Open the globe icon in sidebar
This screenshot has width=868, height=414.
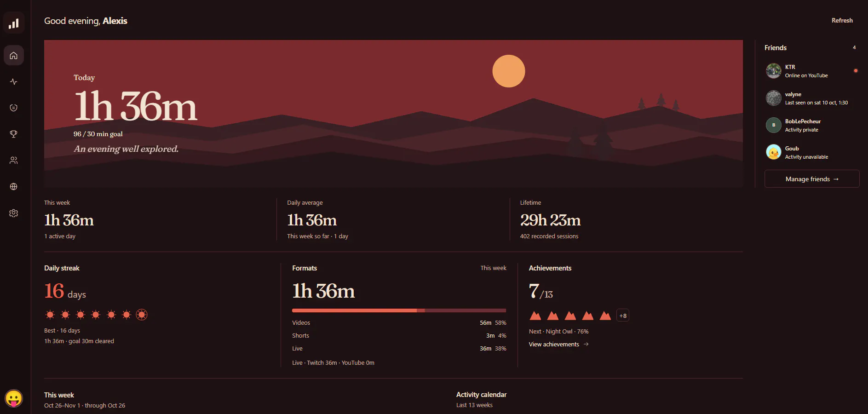(14, 186)
